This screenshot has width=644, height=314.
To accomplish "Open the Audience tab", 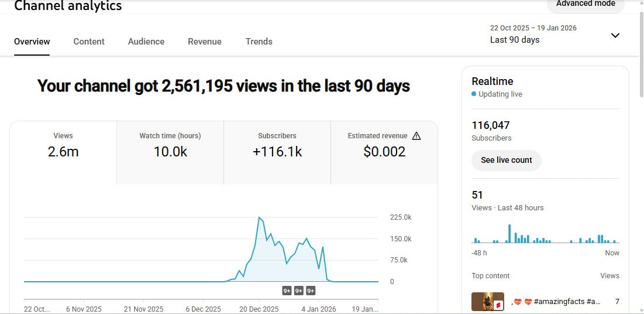I will pos(146,42).
